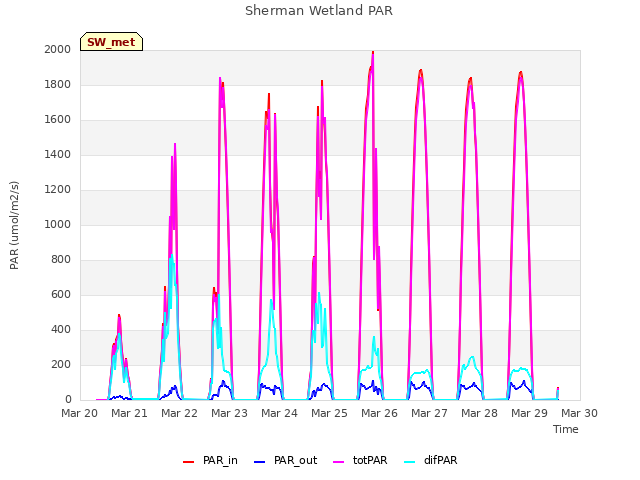
Task: Click the Mar 26 x-axis label
Action: point(380,413)
